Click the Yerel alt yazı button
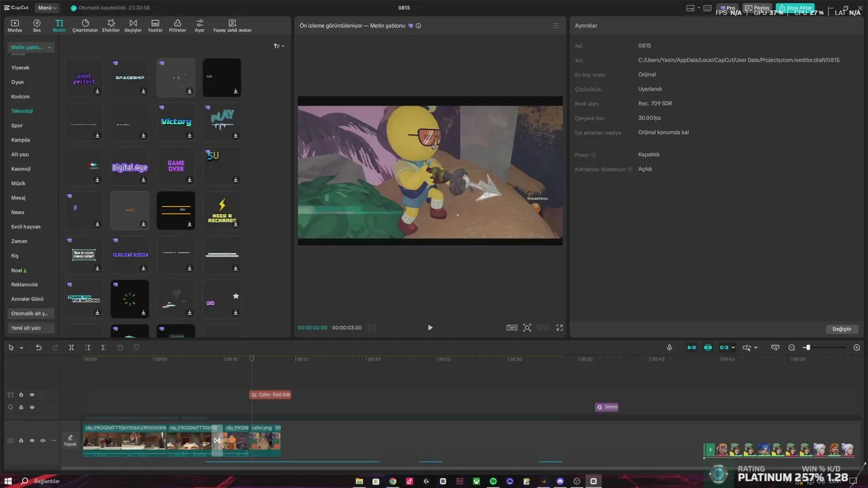Screen dimensions: 868x488 coord(31,328)
